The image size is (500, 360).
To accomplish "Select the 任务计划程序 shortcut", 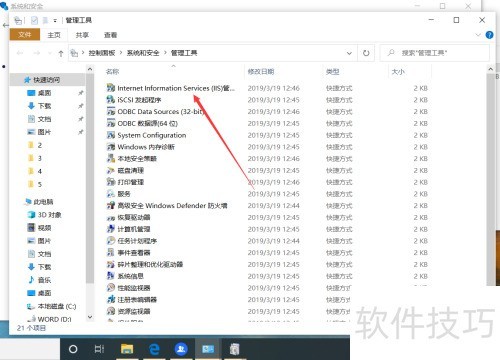I will coord(132,241).
